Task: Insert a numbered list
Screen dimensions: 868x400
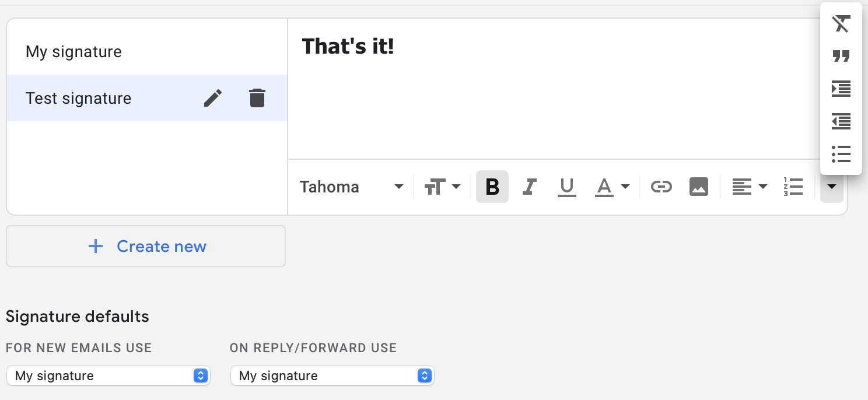Action: pyautogui.click(x=793, y=187)
